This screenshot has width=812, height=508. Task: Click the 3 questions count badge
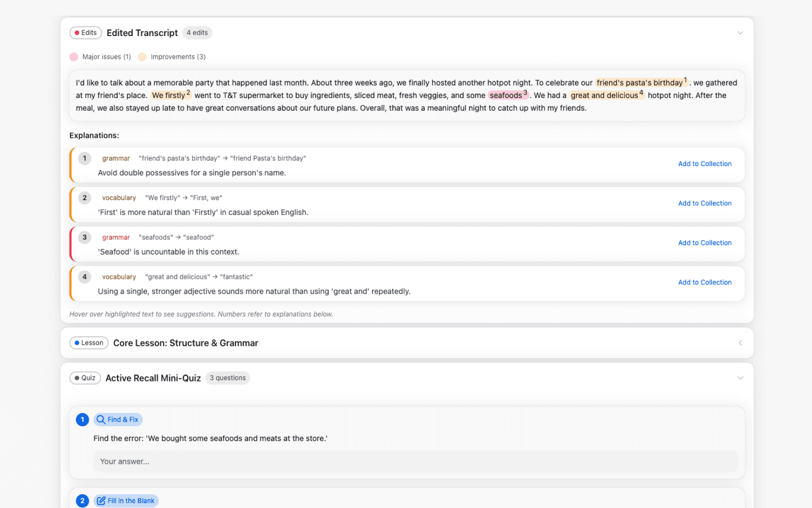tap(228, 378)
